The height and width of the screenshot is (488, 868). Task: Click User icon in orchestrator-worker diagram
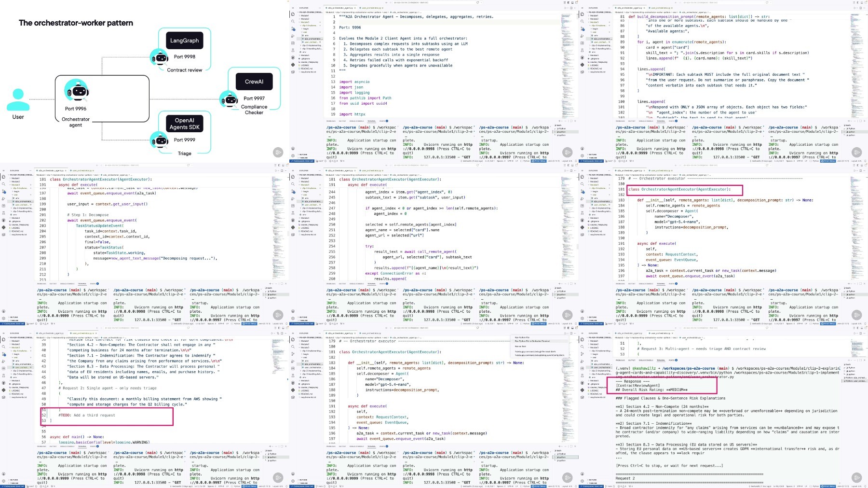tap(18, 100)
